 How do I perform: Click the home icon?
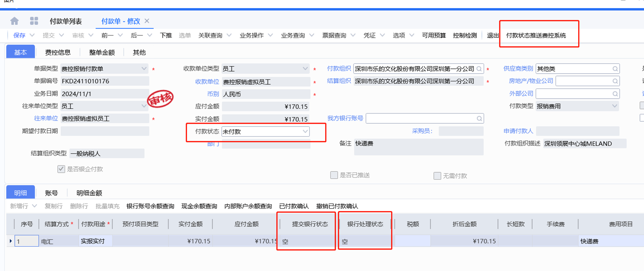(15, 21)
